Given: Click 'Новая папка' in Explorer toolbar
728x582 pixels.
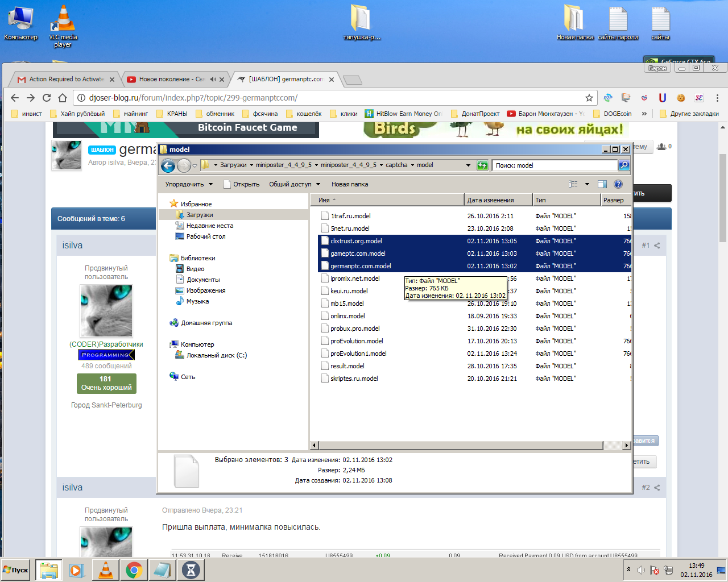Looking at the screenshot, I should tap(350, 184).
